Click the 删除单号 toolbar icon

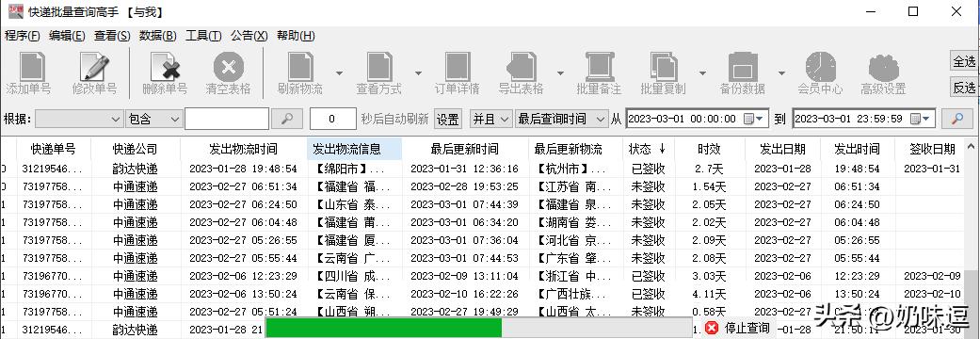pyautogui.click(x=165, y=66)
